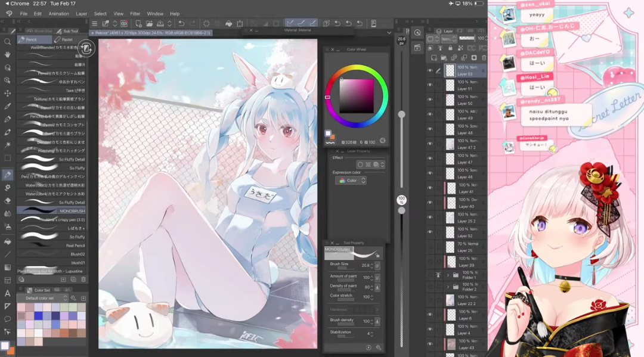Image resolution: width=644 pixels, height=357 pixels.
Task: Open the Filter menu
Action: 135,14
